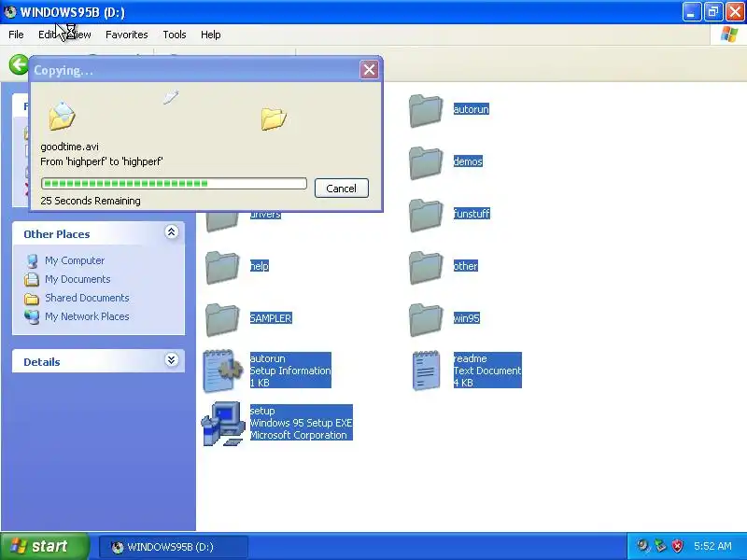Select autorun Setup Information file icon

pyautogui.click(x=222, y=371)
